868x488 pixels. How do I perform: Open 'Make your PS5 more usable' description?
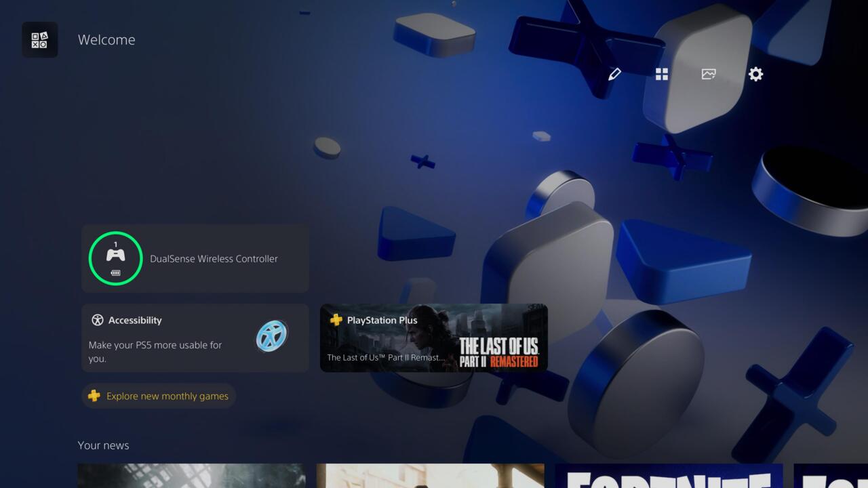pyautogui.click(x=155, y=351)
